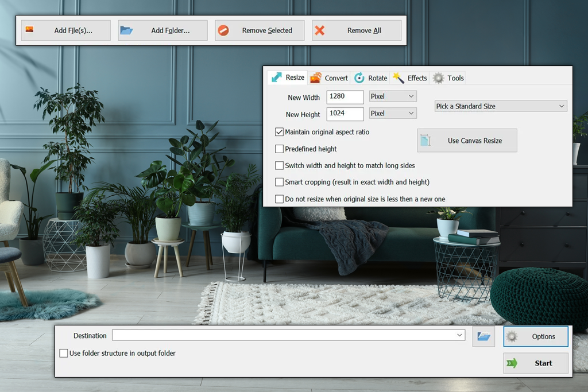
Task: Enable Switch width and height checkbox
Action: click(x=279, y=165)
